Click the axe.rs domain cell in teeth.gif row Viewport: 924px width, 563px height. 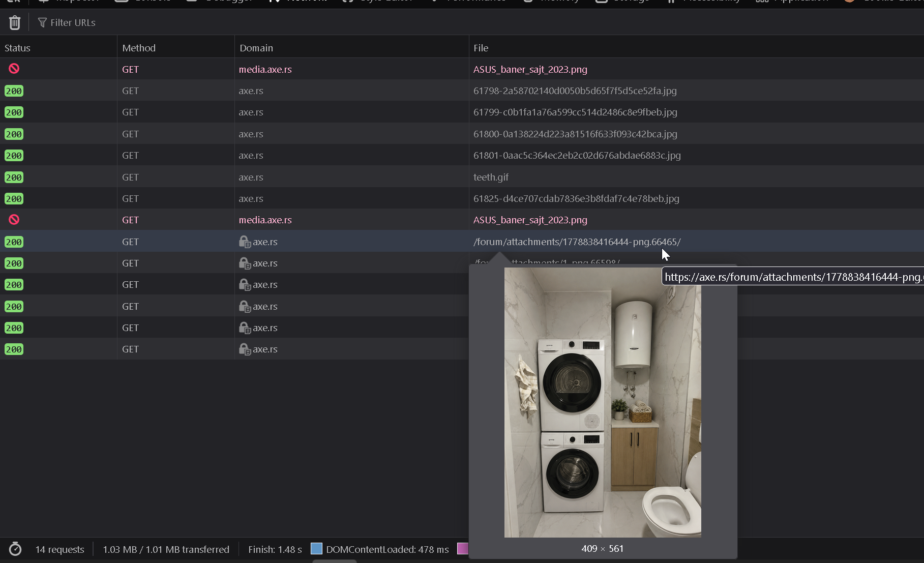251,177
